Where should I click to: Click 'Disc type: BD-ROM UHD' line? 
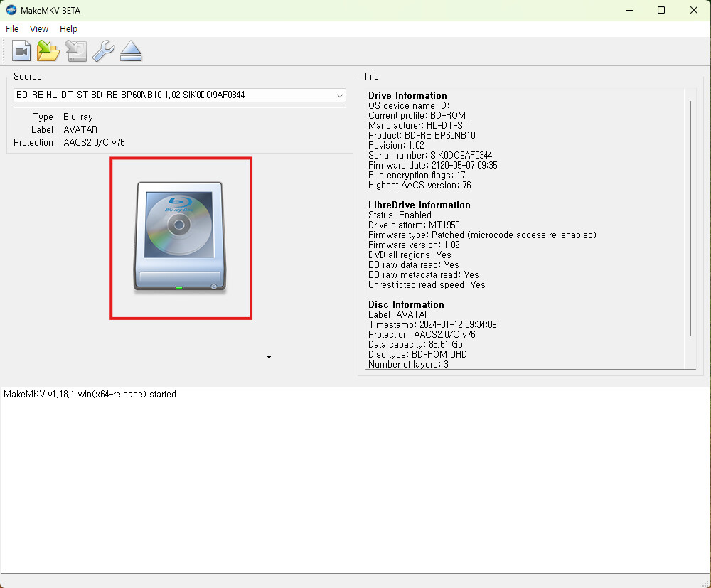[417, 355]
